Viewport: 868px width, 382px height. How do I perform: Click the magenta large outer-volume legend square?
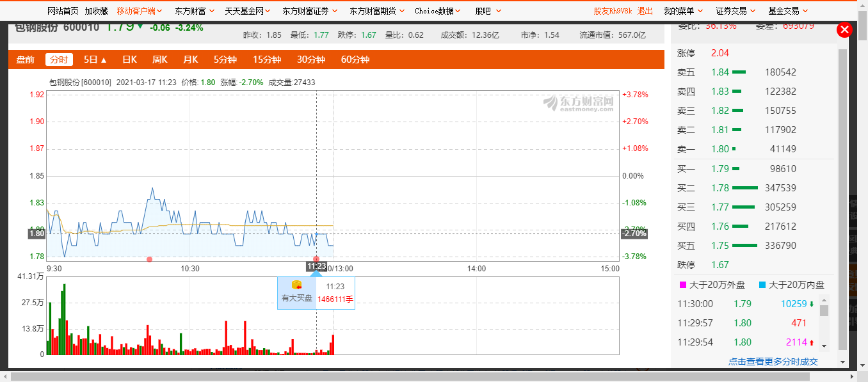(x=682, y=285)
